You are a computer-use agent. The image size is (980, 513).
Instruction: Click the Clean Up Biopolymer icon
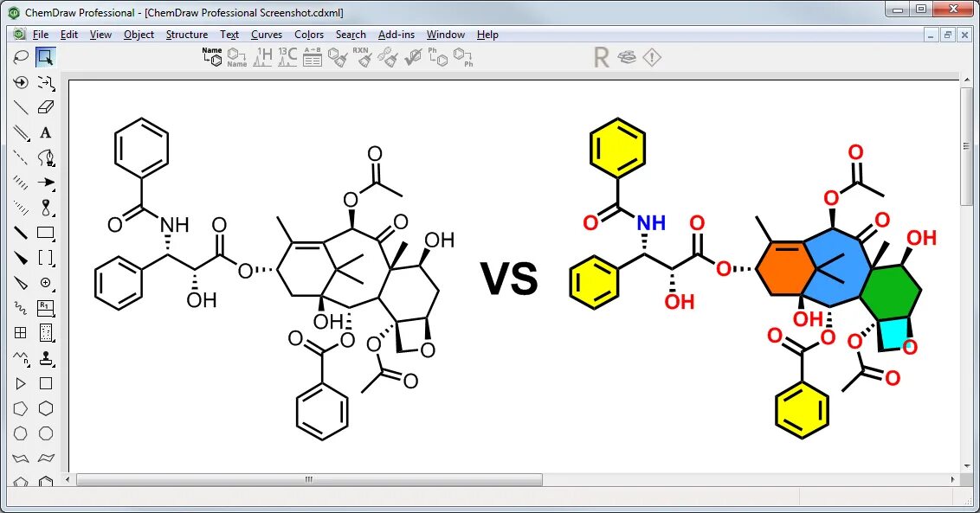click(388, 57)
